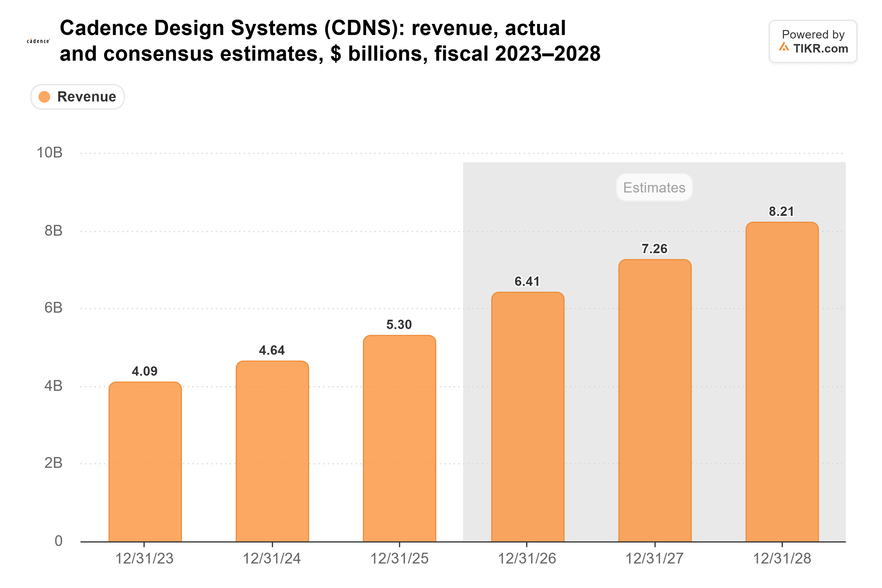Click the 10B y-axis label
This screenshot has height=588, width=882.
(49, 153)
